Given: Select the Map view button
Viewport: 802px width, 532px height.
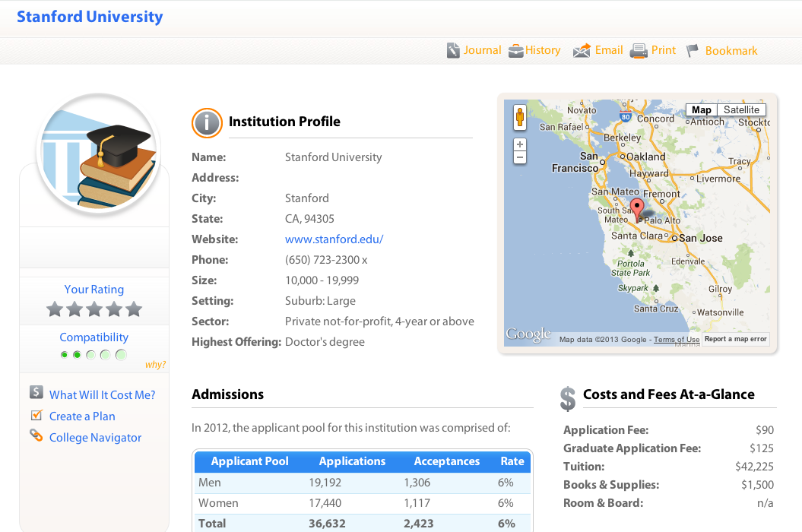Looking at the screenshot, I should point(701,110).
